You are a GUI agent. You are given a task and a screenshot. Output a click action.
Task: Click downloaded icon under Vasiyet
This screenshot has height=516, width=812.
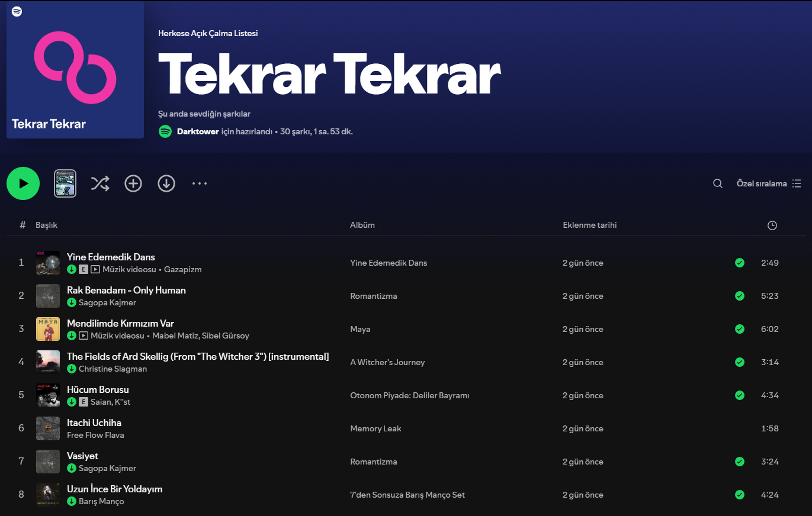72,468
